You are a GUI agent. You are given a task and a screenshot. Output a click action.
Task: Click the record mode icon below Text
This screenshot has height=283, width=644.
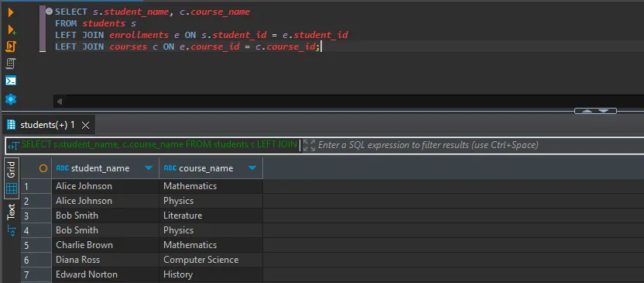click(12, 231)
